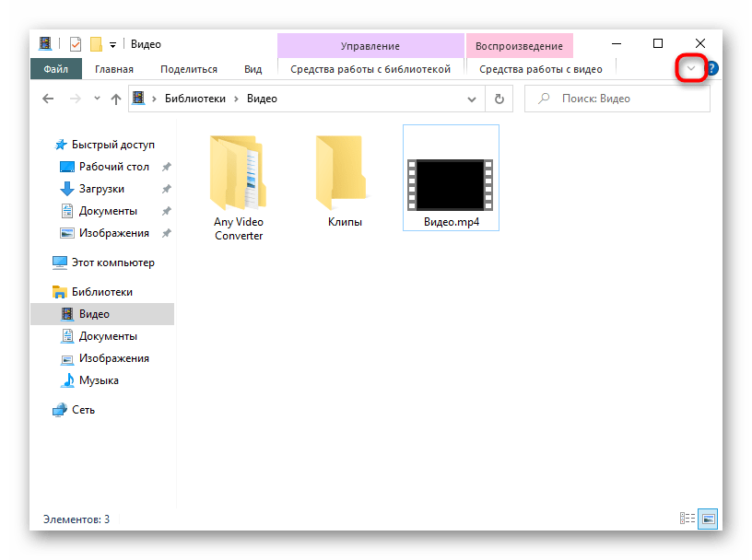The height and width of the screenshot is (560, 752).
Task: Click Библиотеки in the address path
Action: [195, 99]
